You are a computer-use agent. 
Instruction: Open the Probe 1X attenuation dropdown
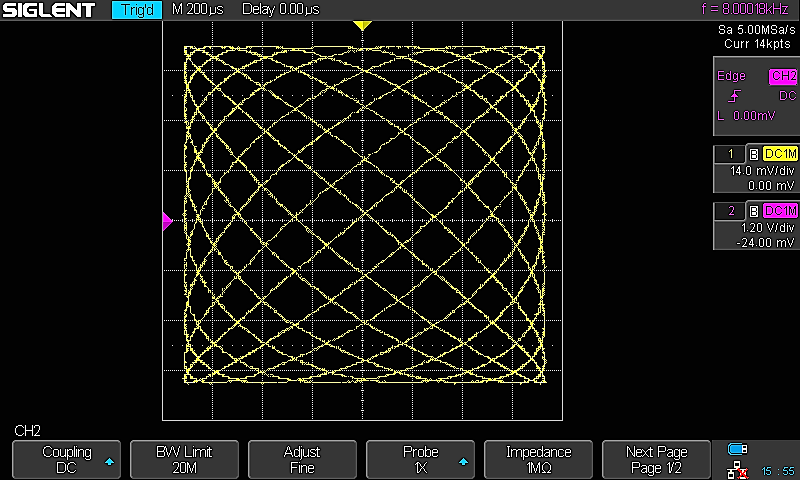coord(420,460)
